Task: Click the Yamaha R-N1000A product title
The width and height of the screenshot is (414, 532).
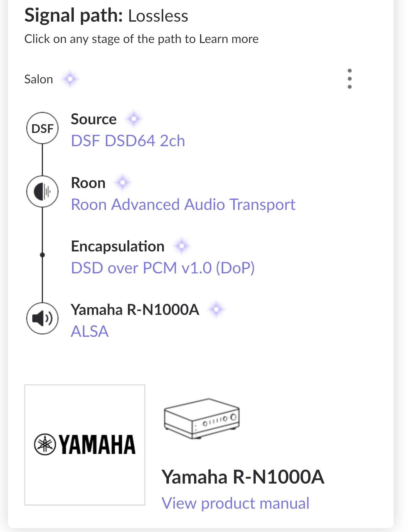Action: pyautogui.click(x=243, y=477)
